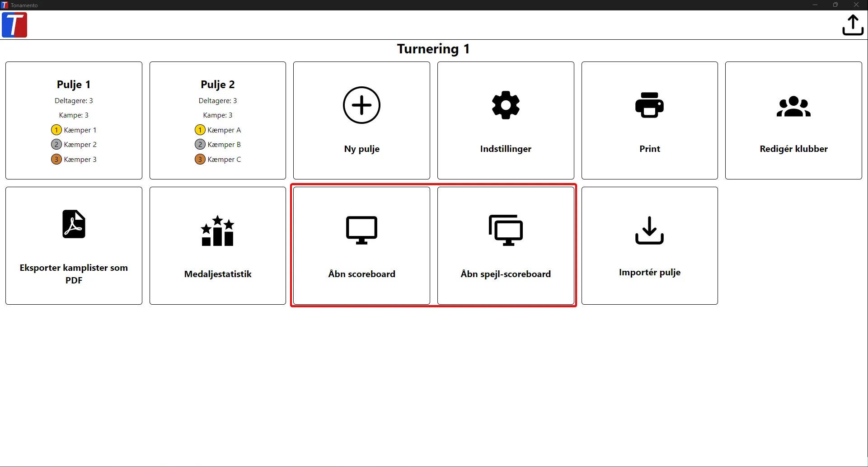Minimize the Tonamento window
The height and width of the screenshot is (467, 868).
pos(815,5)
